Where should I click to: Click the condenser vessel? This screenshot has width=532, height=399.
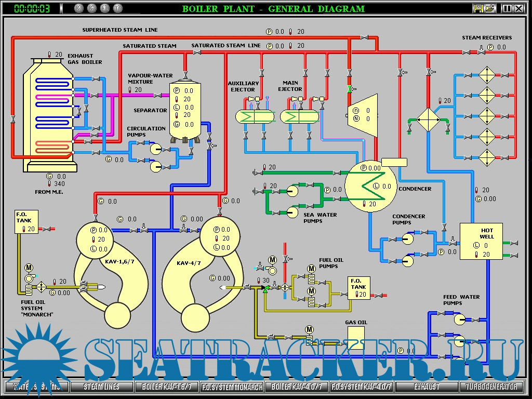[x=370, y=185]
